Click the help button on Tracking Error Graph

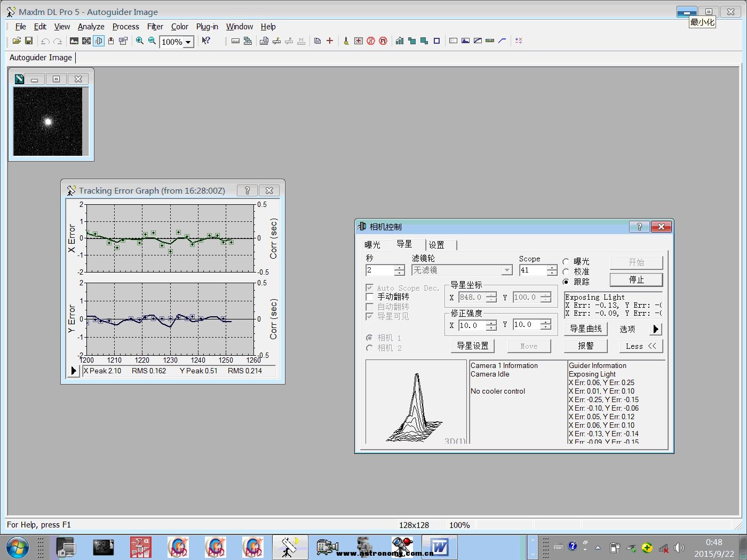point(247,190)
